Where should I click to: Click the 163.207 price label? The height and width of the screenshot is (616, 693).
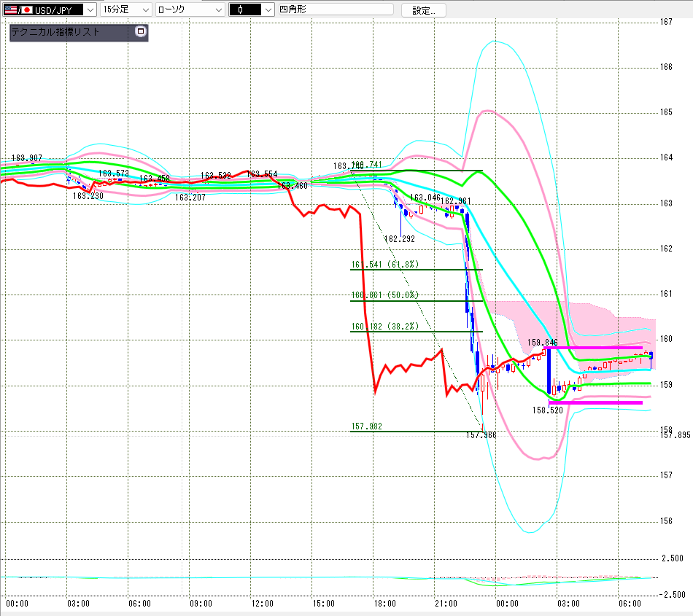click(x=190, y=198)
